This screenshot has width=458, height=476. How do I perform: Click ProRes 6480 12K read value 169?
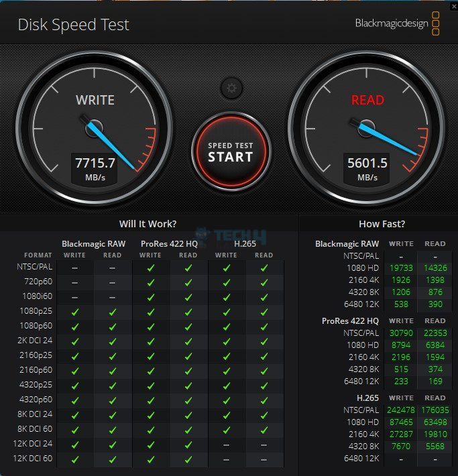tap(435, 381)
